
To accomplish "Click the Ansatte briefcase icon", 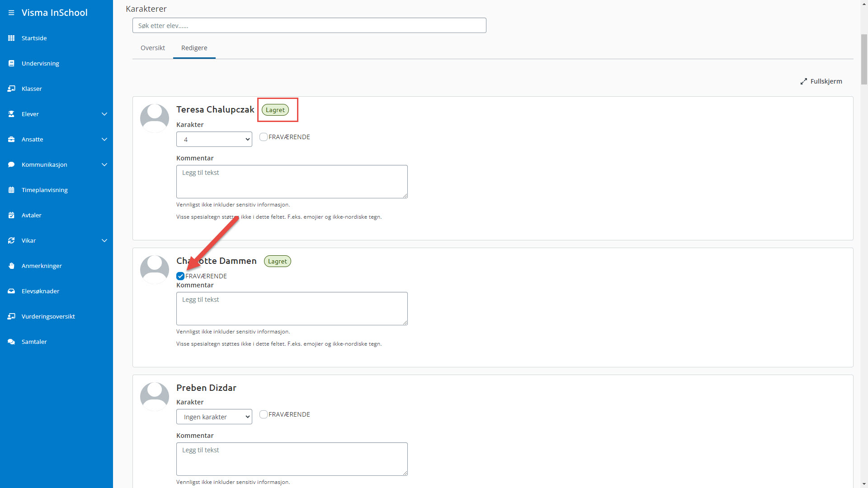I will 11,139.
